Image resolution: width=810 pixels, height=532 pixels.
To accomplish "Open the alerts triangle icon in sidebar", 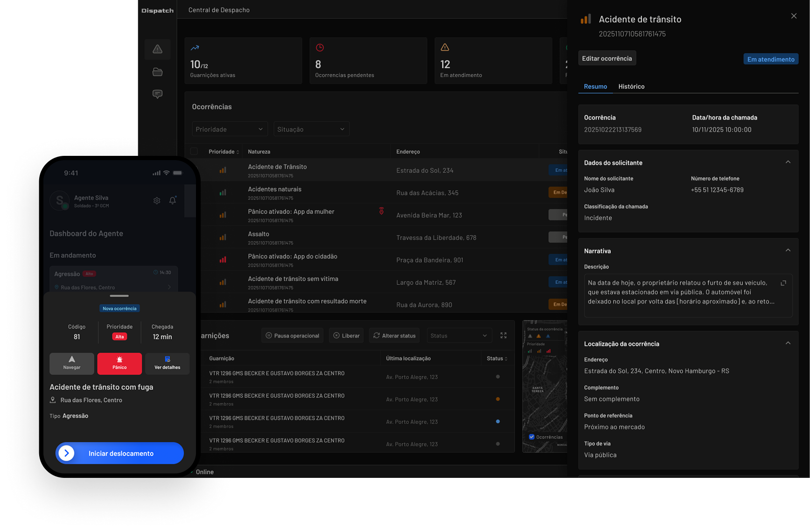I will tap(158, 49).
